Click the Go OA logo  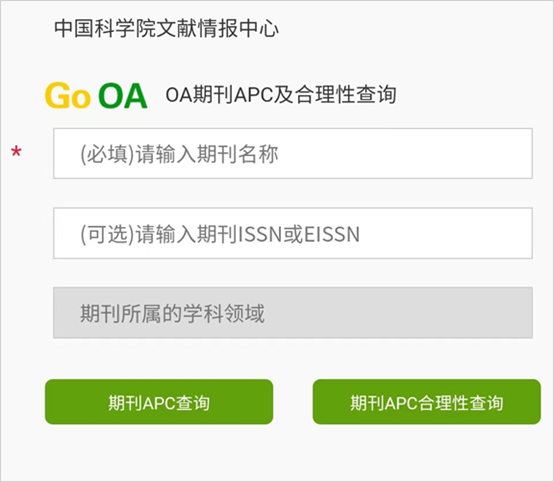click(x=96, y=95)
